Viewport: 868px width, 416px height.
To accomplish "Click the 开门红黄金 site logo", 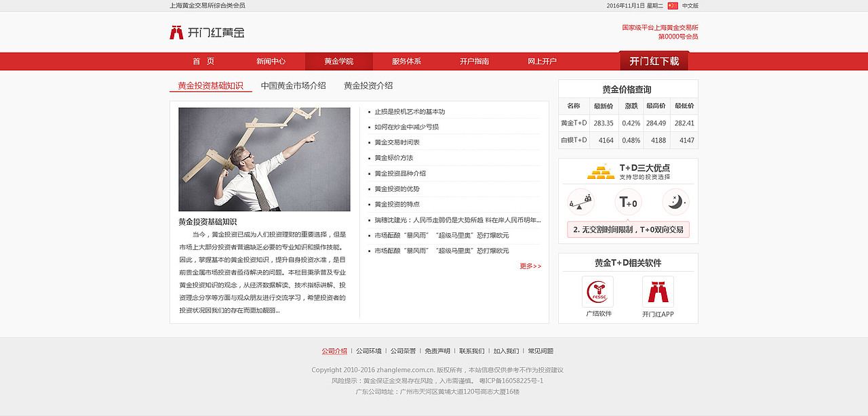I will click(x=207, y=32).
